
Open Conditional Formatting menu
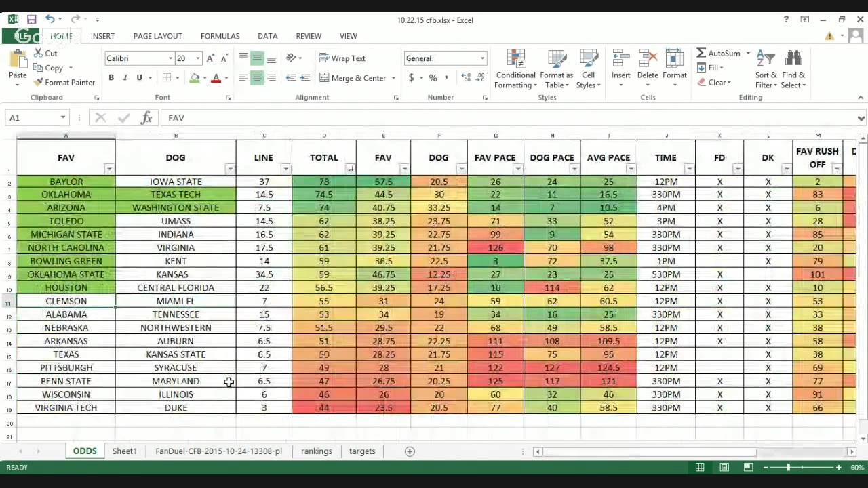(x=515, y=69)
